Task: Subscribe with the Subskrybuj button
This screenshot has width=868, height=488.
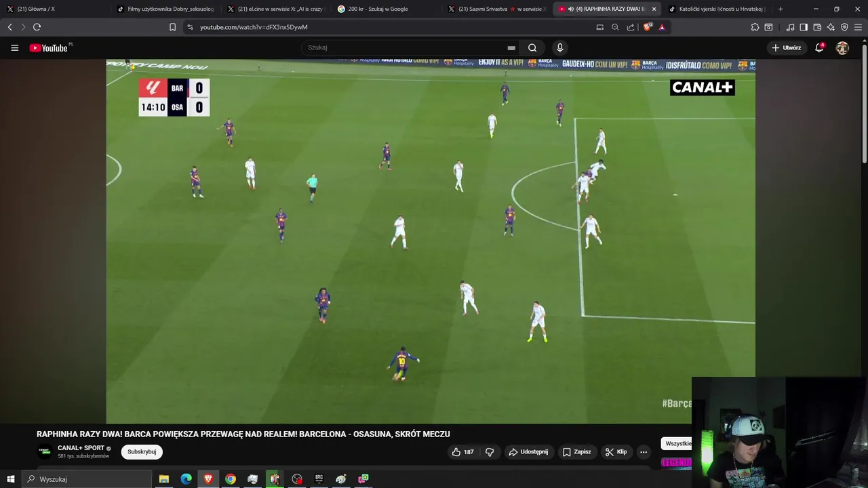Action: [x=142, y=452]
